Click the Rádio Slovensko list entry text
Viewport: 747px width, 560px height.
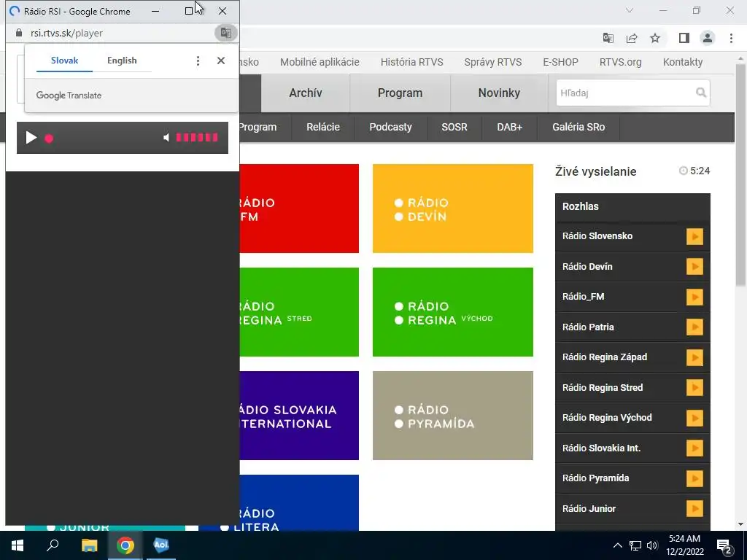pos(597,236)
